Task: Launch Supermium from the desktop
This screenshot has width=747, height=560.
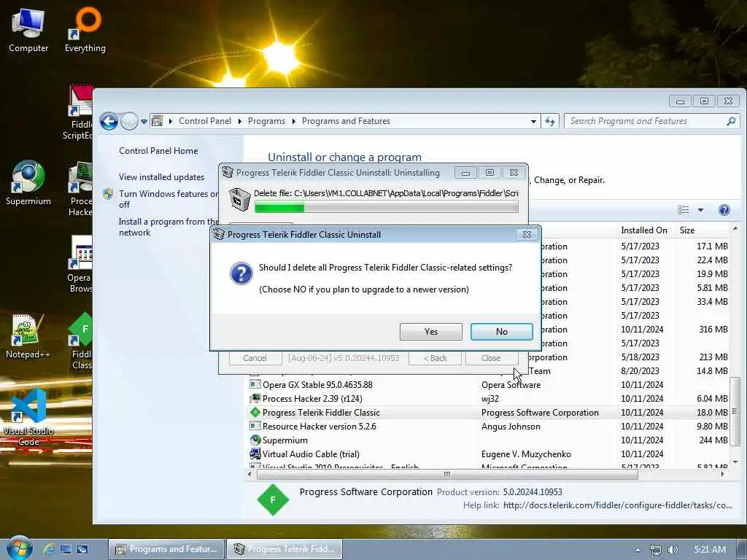Action: [28, 183]
